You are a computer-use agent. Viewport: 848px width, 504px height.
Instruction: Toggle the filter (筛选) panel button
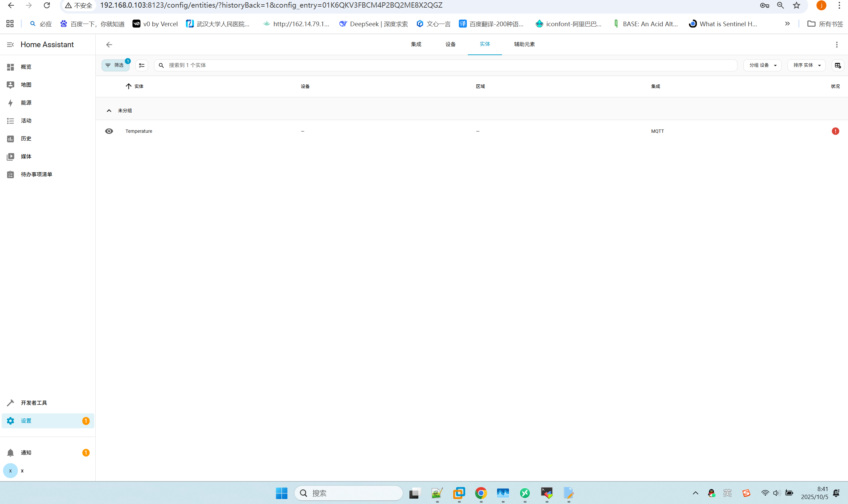(x=115, y=65)
